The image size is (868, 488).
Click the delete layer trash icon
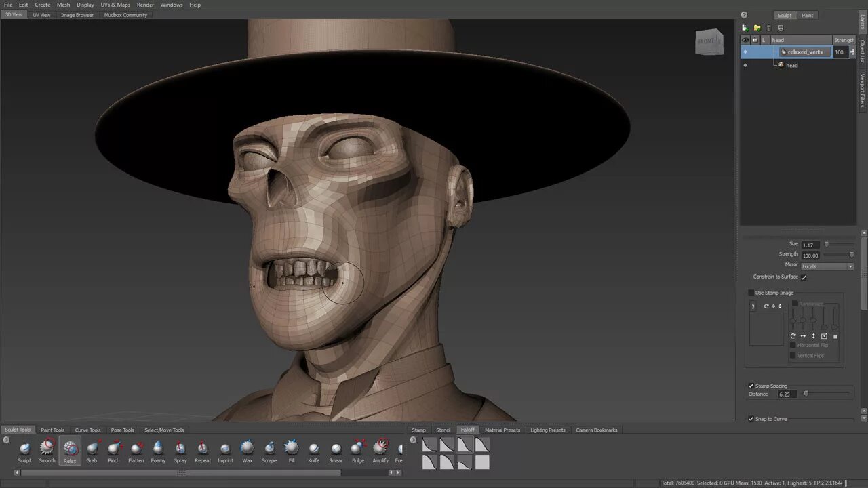pyautogui.click(x=769, y=28)
